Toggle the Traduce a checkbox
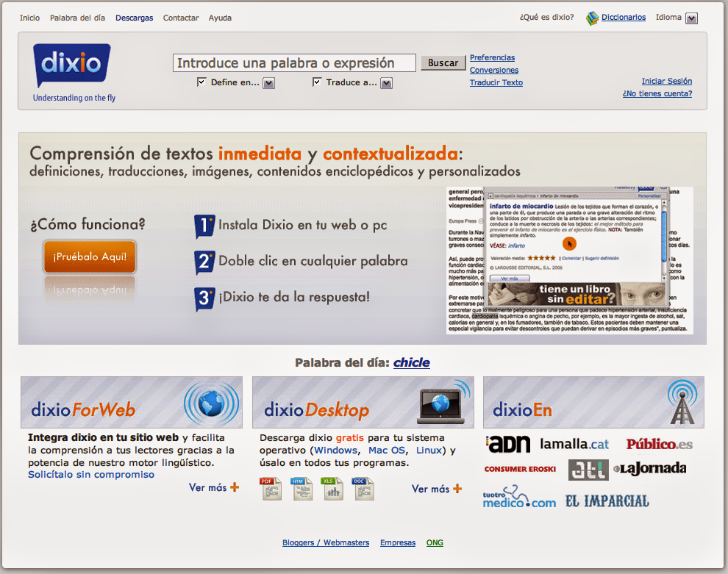The width and height of the screenshot is (728, 574). click(x=317, y=82)
